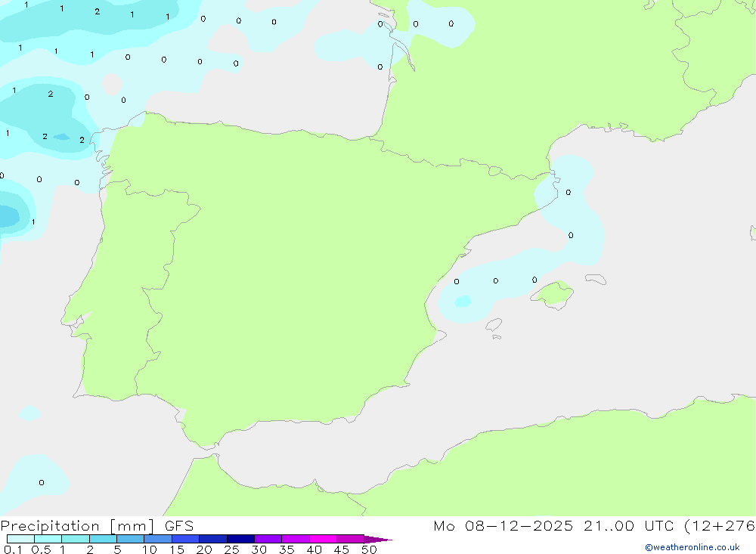The height and width of the screenshot is (554, 756).
Task: Select the 45–50 mm legend swatch
Action: click(351, 539)
